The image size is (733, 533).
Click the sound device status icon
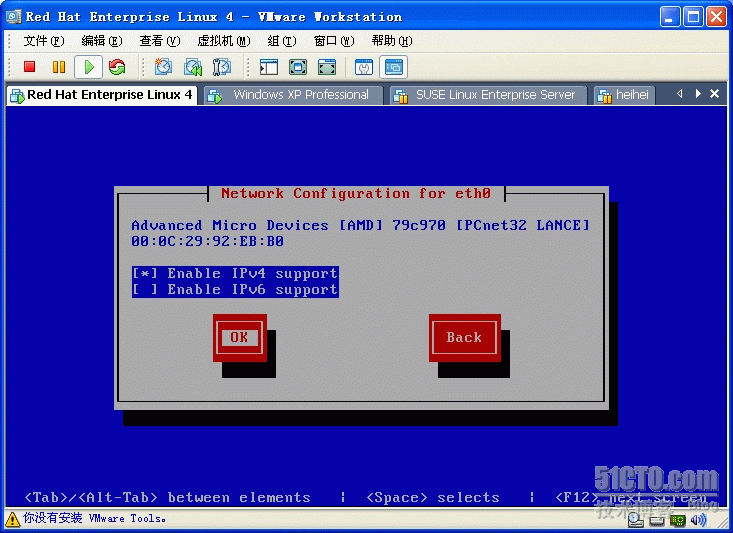pyautogui.click(x=698, y=520)
